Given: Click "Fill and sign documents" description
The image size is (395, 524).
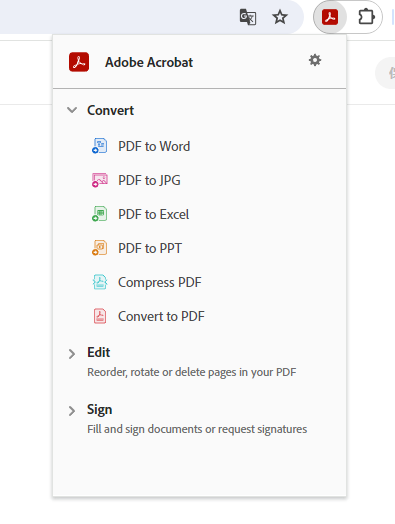Looking at the screenshot, I should (x=197, y=429).
